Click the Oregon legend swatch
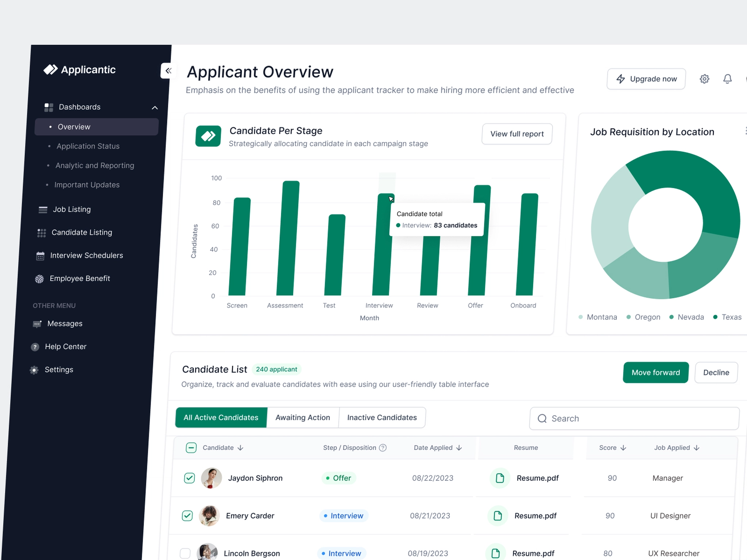The image size is (747, 560). [x=628, y=317]
